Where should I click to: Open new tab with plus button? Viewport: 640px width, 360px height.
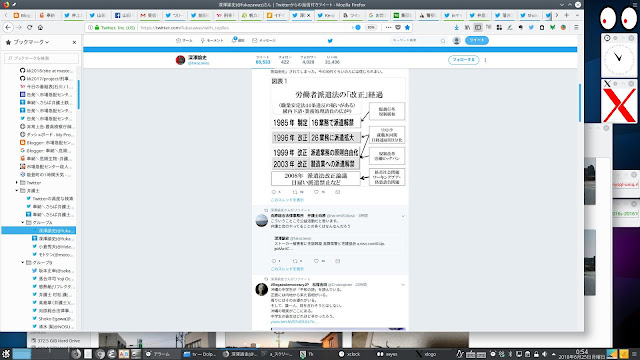pyautogui.click(x=566, y=15)
